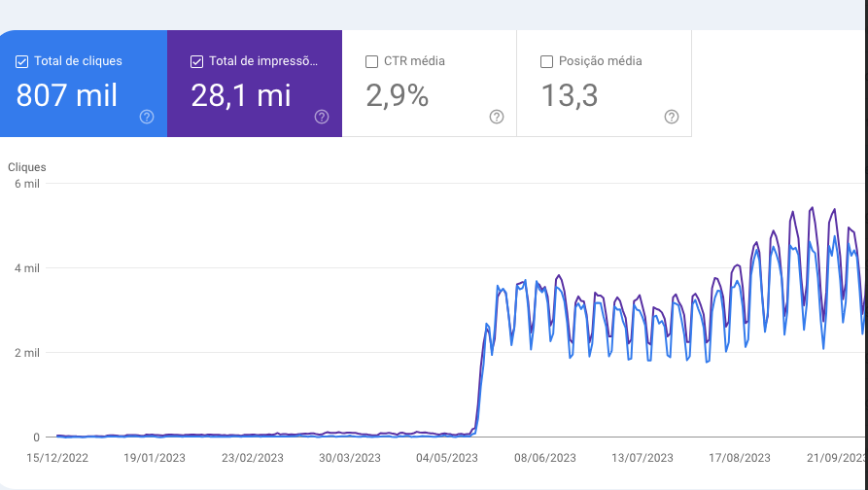
Task: Click the 6 mil y-axis label
Action: [x=25, y=184]
